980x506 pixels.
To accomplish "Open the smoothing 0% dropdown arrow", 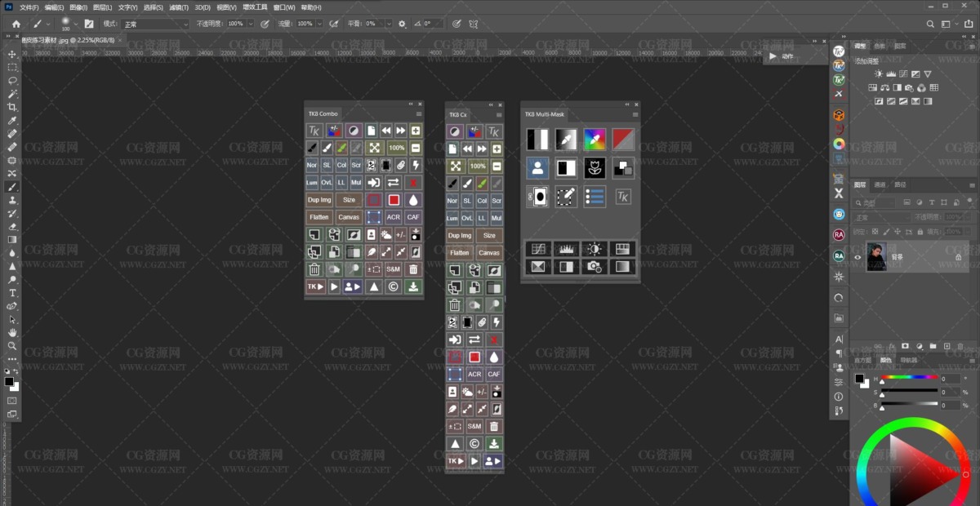I will coord(389,24).
